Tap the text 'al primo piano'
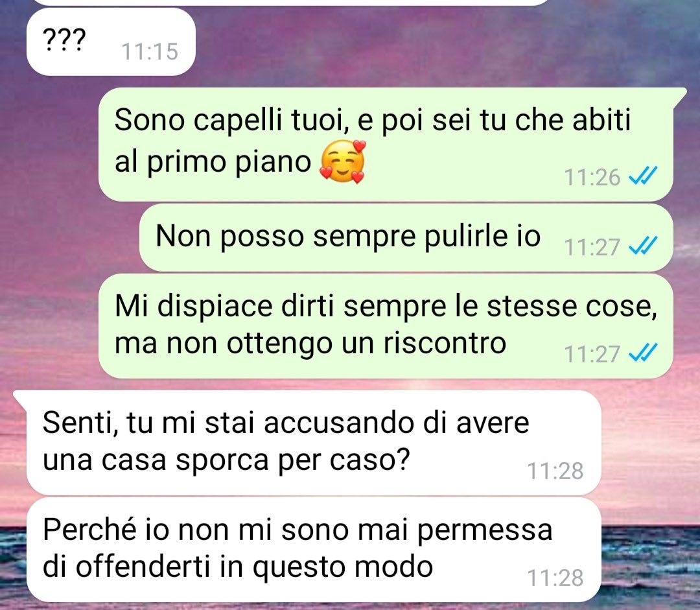 [213, 161]
